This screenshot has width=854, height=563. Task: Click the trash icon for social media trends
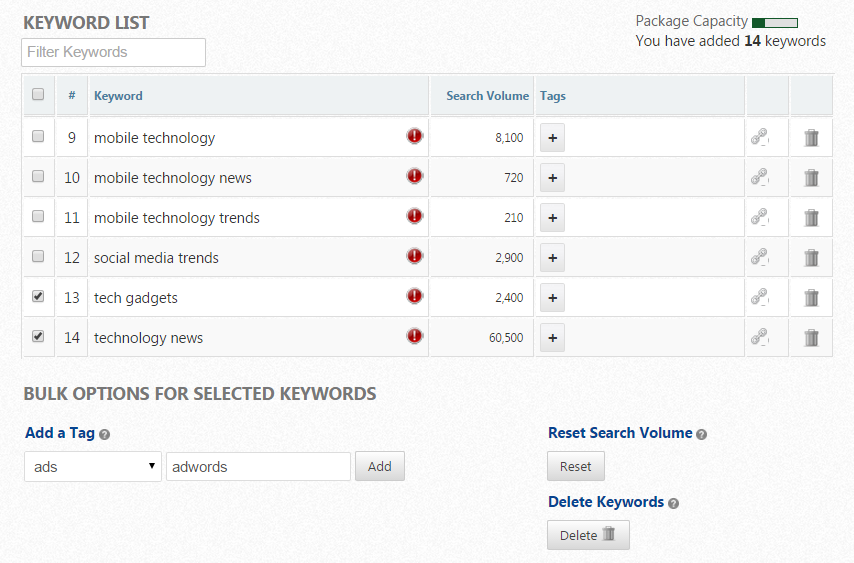coord(811,258)
